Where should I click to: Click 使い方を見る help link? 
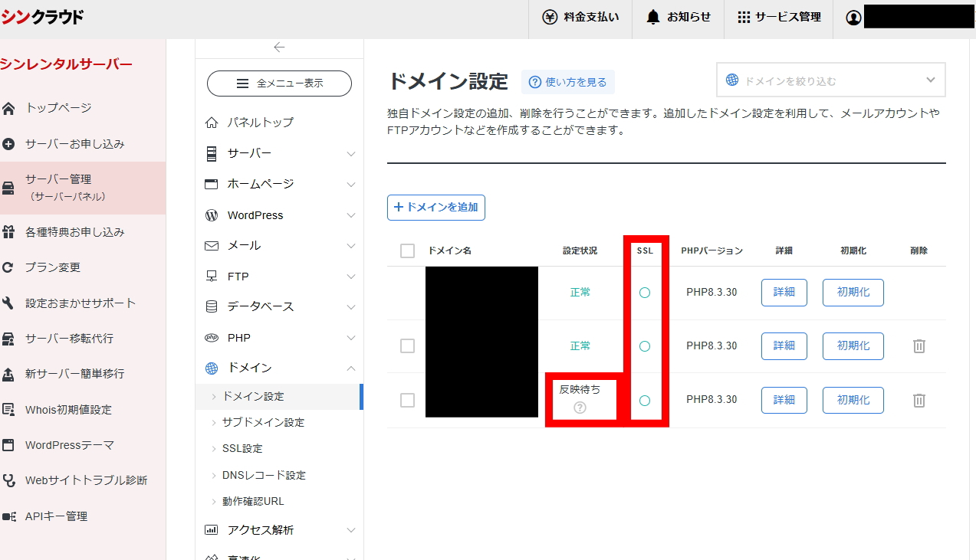[568, 82]
